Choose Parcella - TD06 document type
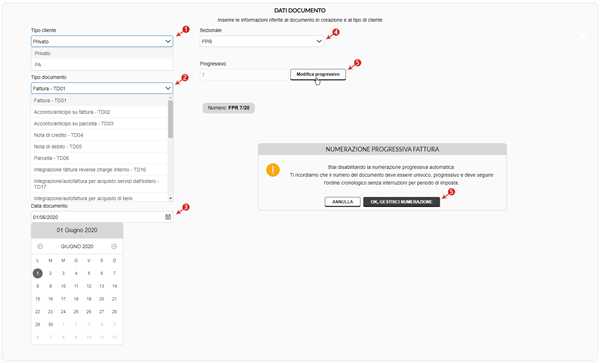Screen dimensions: 600x363 (x=99, y=158)
